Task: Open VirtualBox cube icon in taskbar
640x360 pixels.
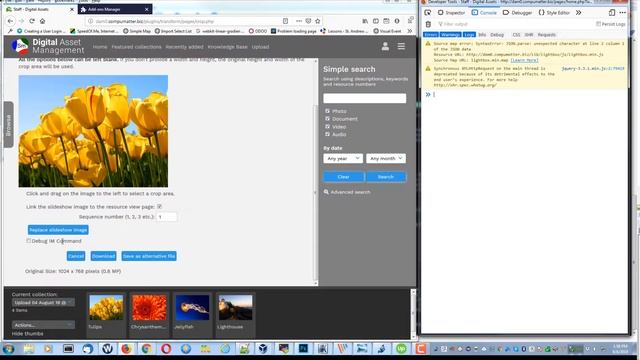Action: coord(263,349)
